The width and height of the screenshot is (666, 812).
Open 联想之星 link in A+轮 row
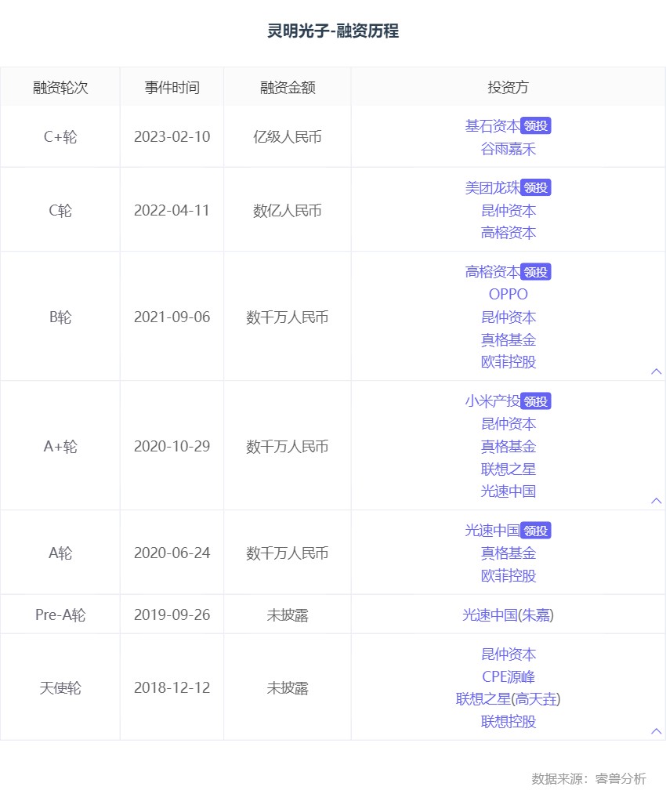508,469
